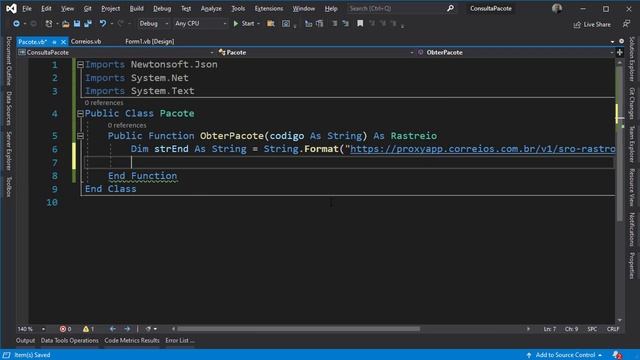This screenshot has width=640, height=360.
Task: Open the Any CPU platform dropdown
Action: coord(200,24)
